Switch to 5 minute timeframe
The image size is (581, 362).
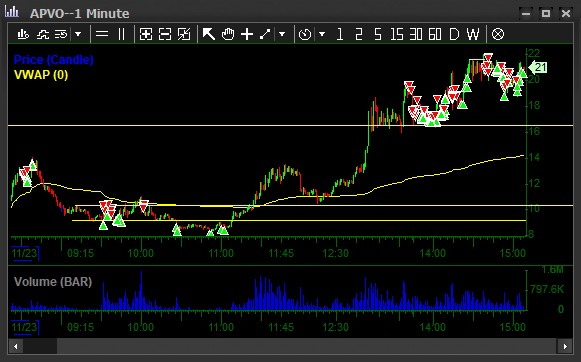(378, 34)
